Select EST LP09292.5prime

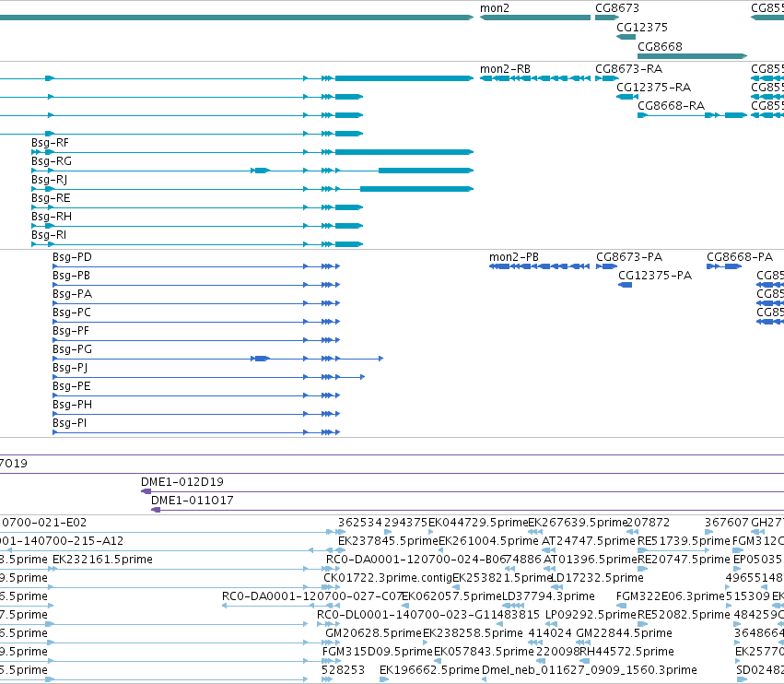(x=591, y=615)
